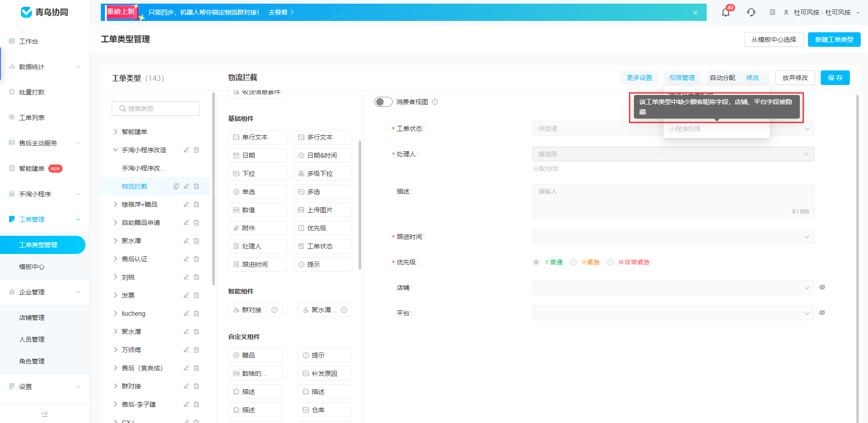Expand the 智能建单 tree node
Screen dimensions: 868x423
click(x=115, y=132)
